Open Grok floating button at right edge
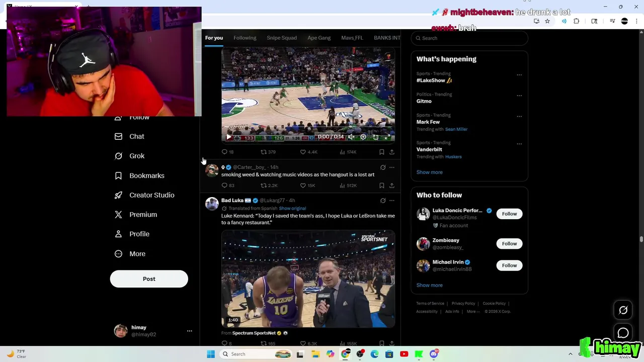Screen dimensions: 644x362 pyautogui.click(x=623, y=310)
